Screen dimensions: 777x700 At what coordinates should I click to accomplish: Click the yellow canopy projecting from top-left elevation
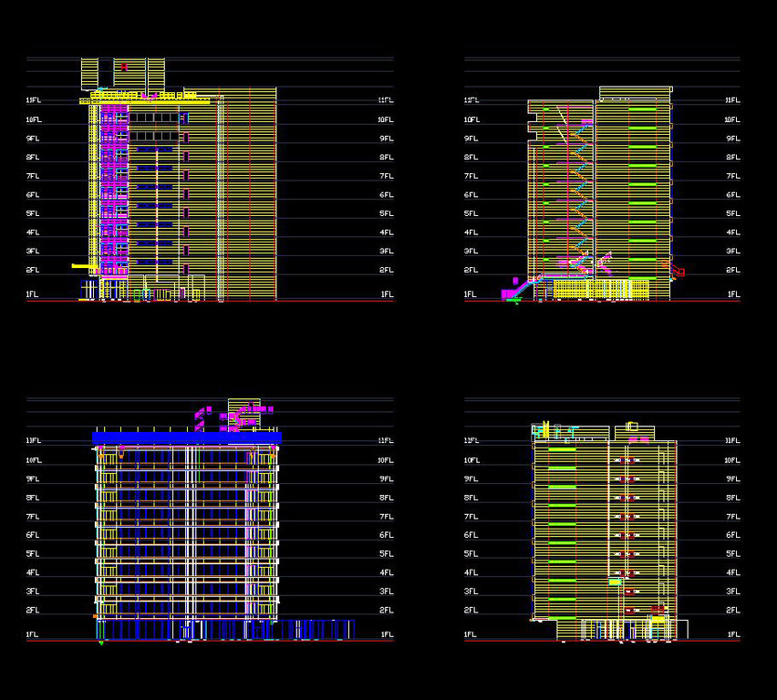click(85, 266)
